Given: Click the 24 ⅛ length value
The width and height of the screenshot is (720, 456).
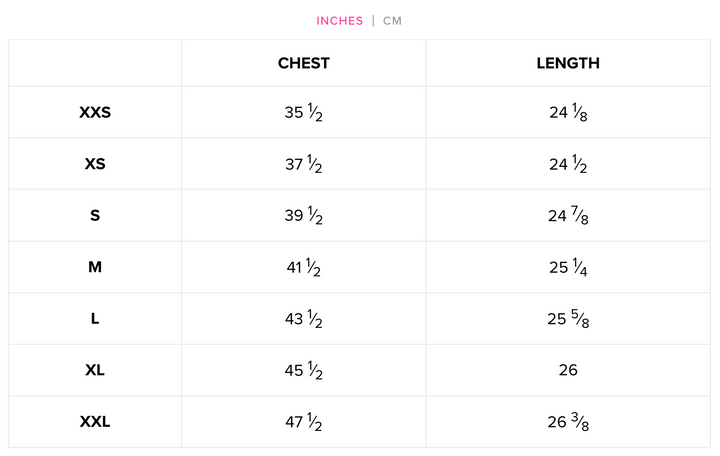Looking at the screenshot, I should tap(568, 113).
